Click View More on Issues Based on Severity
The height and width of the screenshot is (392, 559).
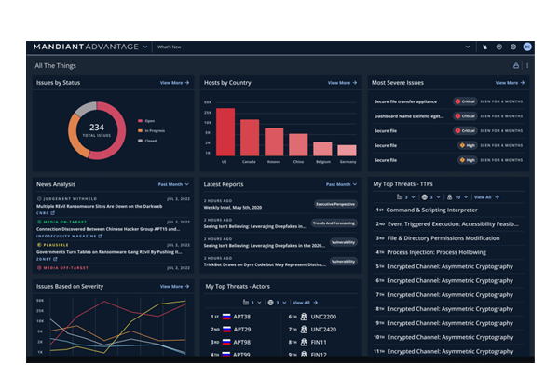coord(174,287)
